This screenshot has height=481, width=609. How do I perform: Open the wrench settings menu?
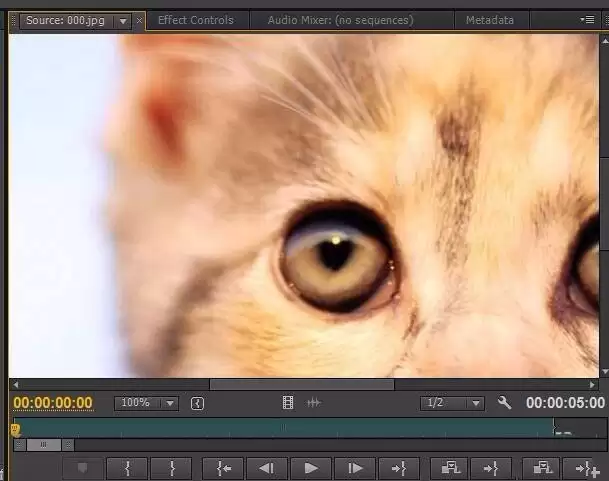pos(504,403)
